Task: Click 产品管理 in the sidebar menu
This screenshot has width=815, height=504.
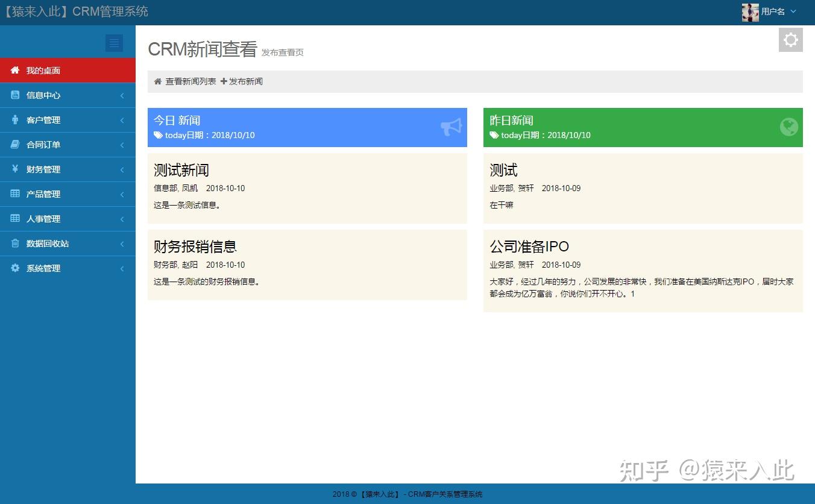Action: coord(43,194)
